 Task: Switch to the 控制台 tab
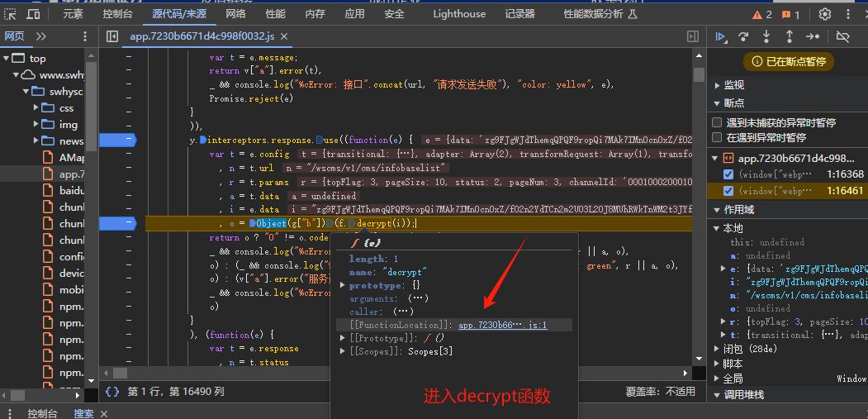click(x=116, y=14)
